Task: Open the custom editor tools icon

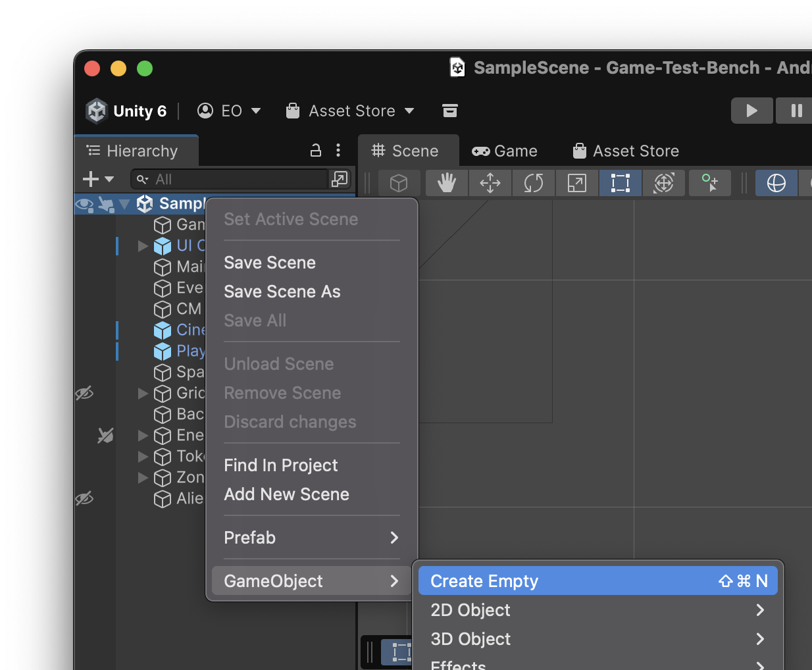Action: click(x=710, y=183)
